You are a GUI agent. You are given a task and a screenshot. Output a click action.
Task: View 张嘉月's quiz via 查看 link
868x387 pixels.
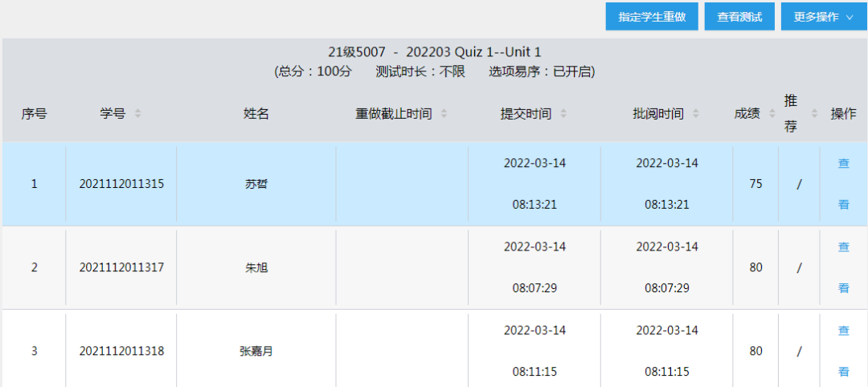point(844,351)
